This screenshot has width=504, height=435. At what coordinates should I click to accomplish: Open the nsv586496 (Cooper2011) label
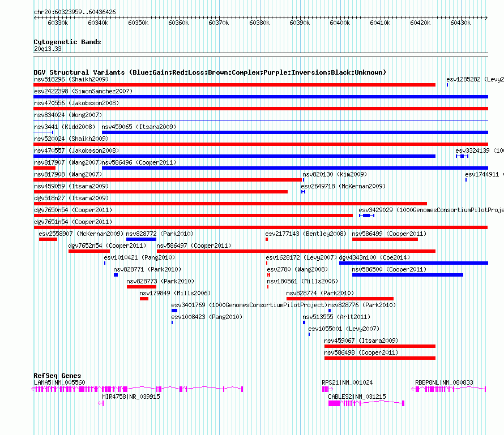139,162
